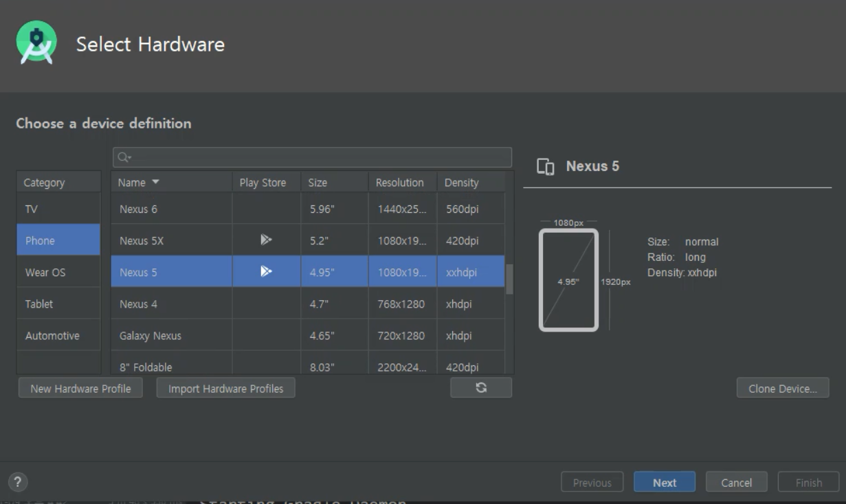Click the 768x1280 resolution cell
Screen dimensions: 846x504
pyautogui.click(x=403, y=303)
